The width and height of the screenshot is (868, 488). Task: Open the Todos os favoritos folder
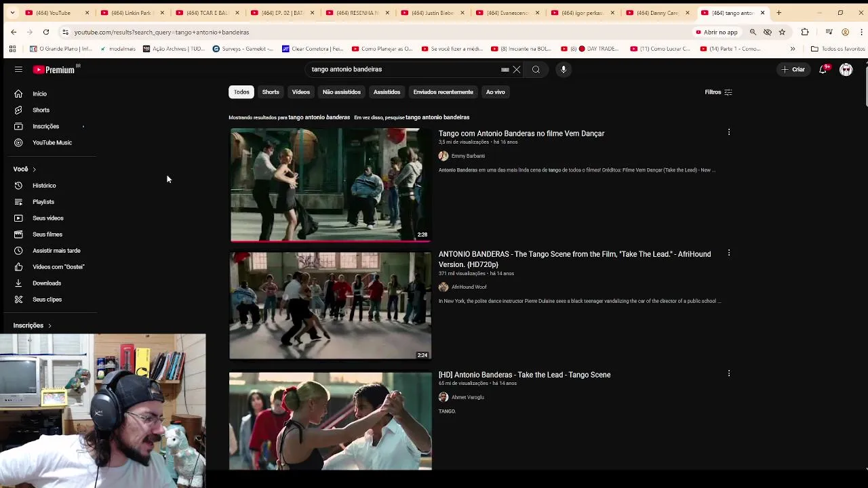pos(837,49)
